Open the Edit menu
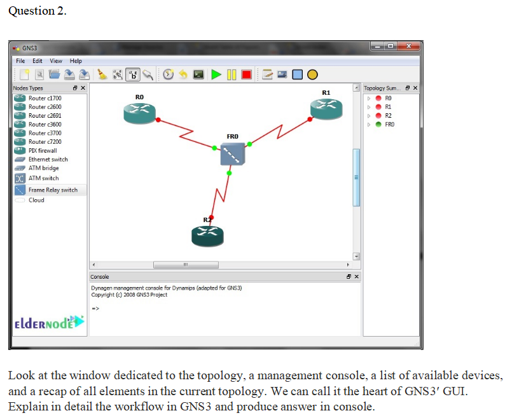The height and width of the screenshot is (420, 512). click(x=38, y=60)
